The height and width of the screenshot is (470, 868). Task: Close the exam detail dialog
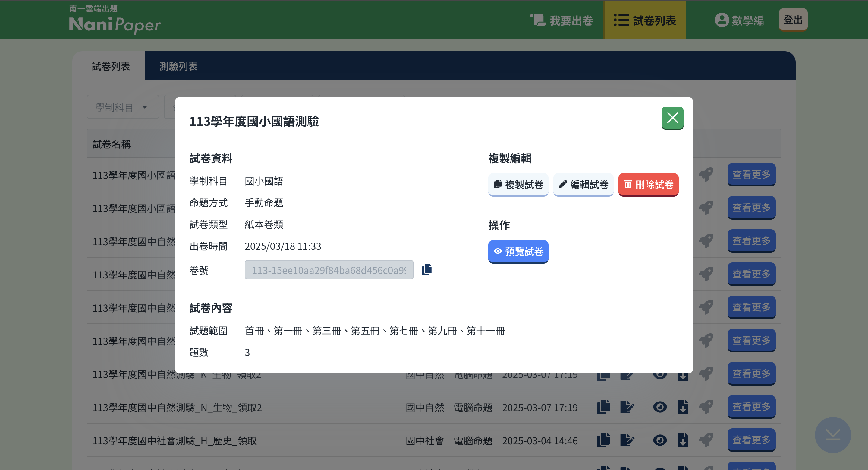(672, 118)
